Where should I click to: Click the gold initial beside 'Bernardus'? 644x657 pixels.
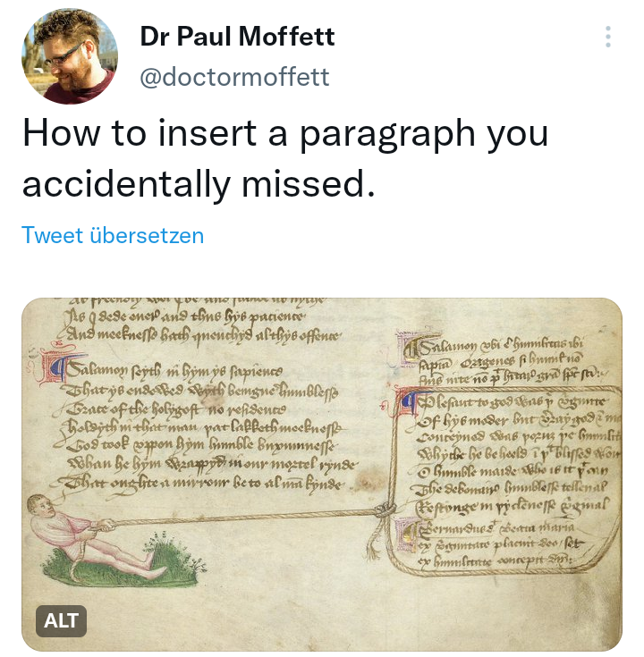pyautogui.click(x=406, y=534)
